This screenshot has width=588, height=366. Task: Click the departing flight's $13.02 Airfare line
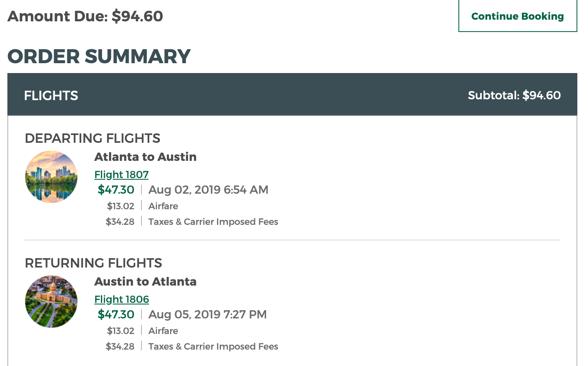(x=142, y=206)
